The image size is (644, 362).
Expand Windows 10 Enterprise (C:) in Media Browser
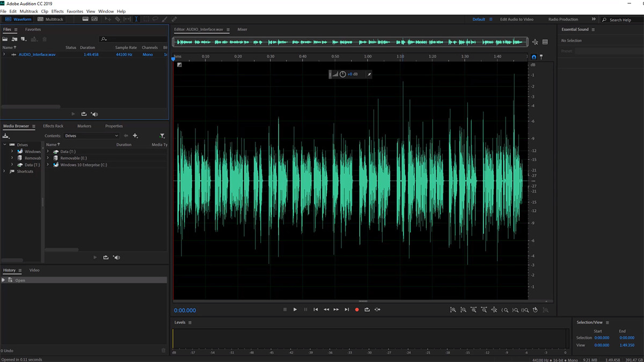(x=49, y=165)
